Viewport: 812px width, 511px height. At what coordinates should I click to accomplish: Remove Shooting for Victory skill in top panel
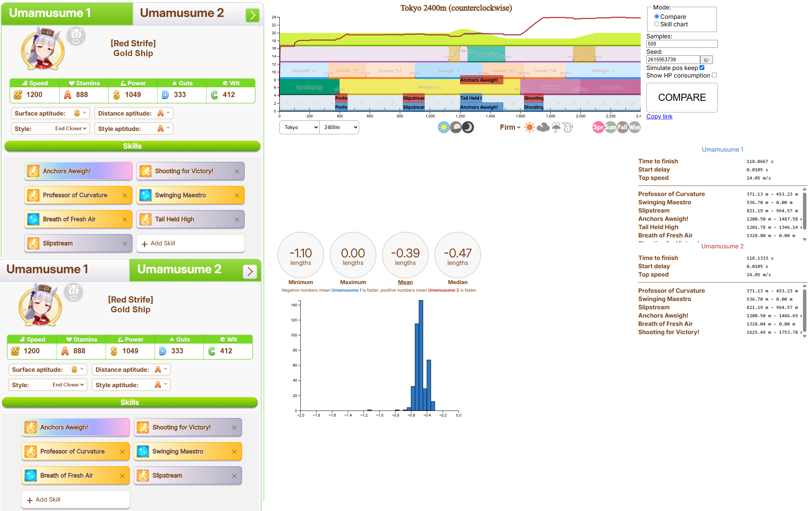[x=237, y=172]
